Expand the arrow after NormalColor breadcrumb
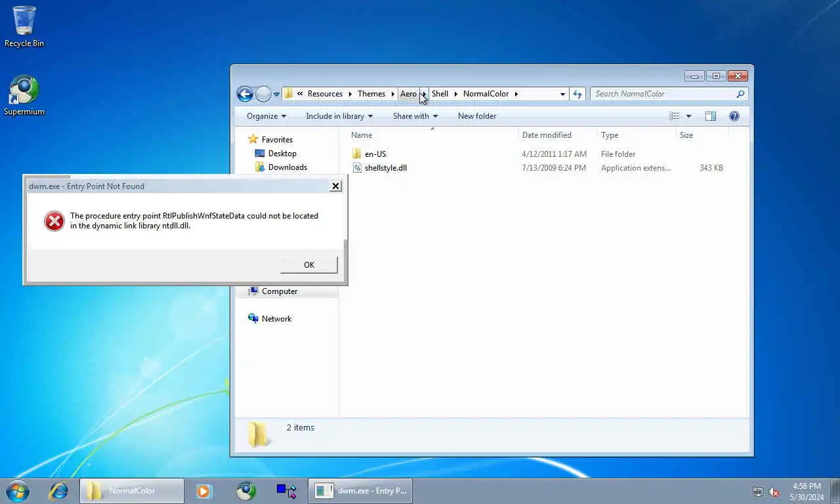Image resolution: width=840 pixels, height=504 pixels. (516, 94)
